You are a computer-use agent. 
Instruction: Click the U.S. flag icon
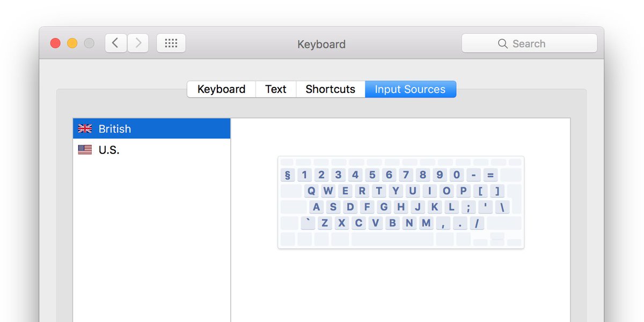click(85, 150)
